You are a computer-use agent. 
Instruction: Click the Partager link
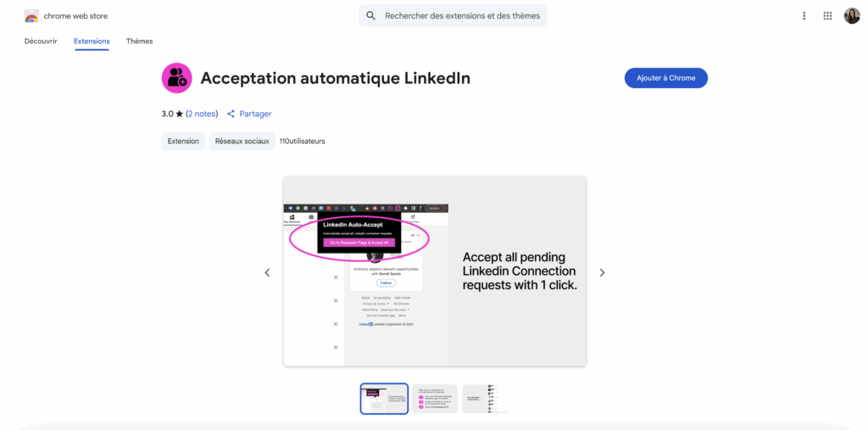coord(255,114)
